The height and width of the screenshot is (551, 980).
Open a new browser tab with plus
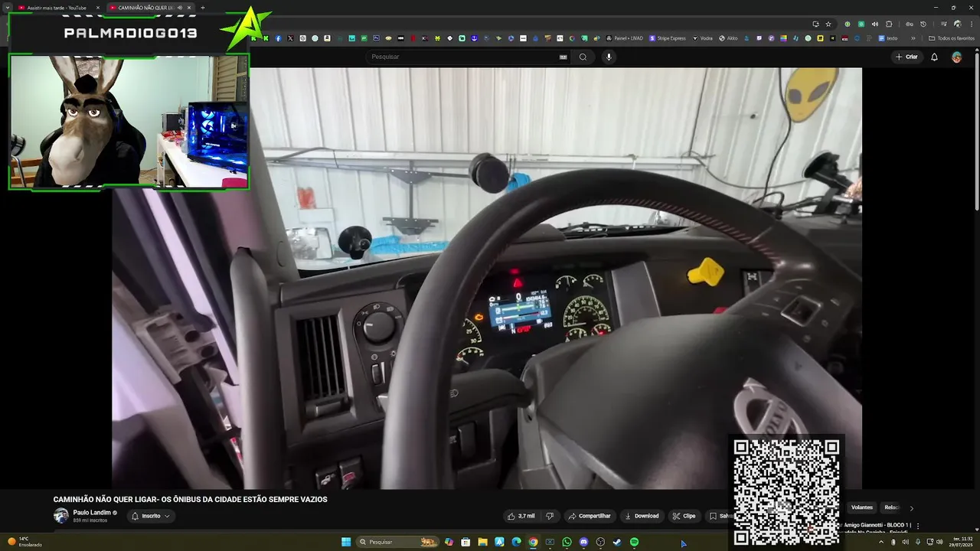[x=202, y=8]
